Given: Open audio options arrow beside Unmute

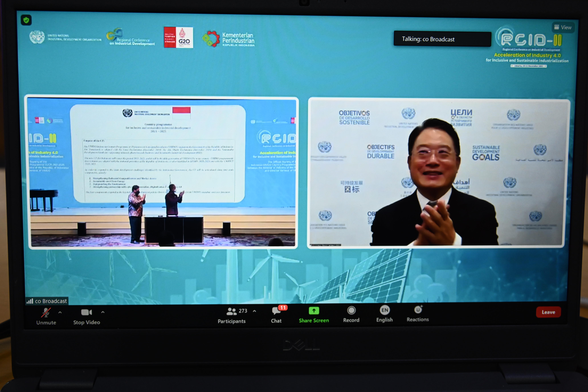Looking at the screenshot, I should 60,312.
